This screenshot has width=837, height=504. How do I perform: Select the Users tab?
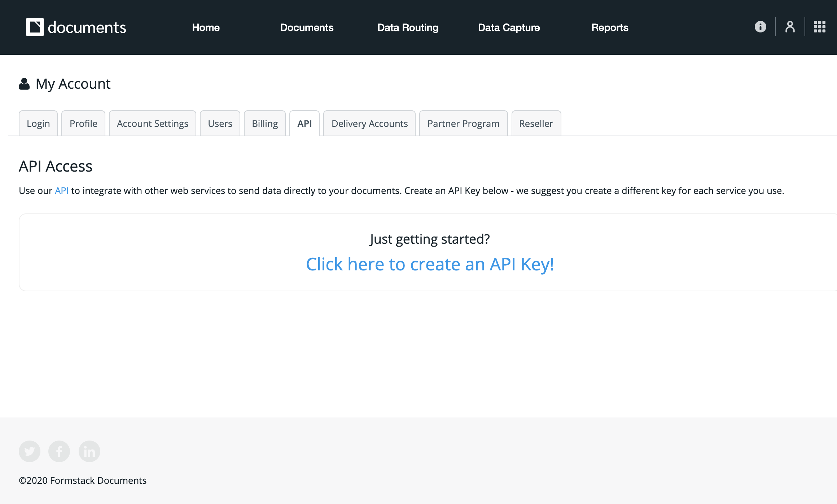point(220,123)
